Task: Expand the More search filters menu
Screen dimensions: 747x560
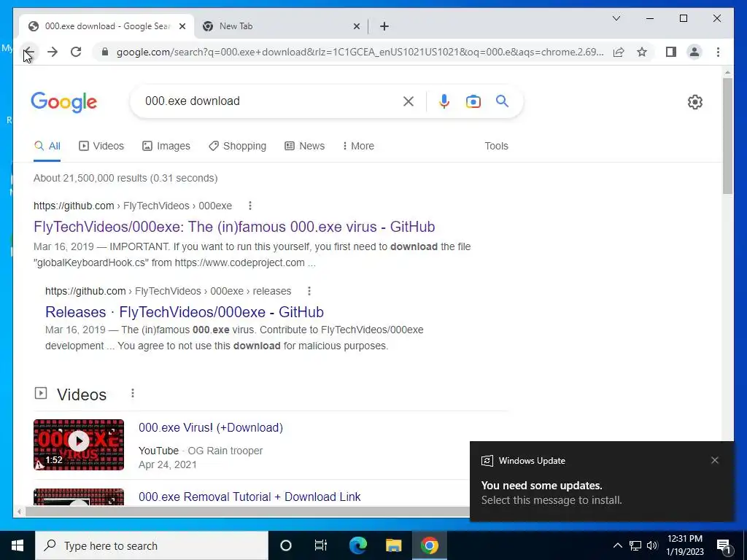Action: click(358, 146)
